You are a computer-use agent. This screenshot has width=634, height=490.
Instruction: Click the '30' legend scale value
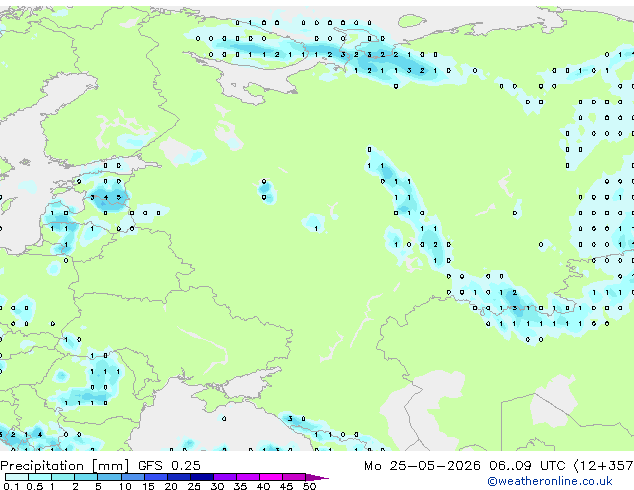click(x=217, y=486)
